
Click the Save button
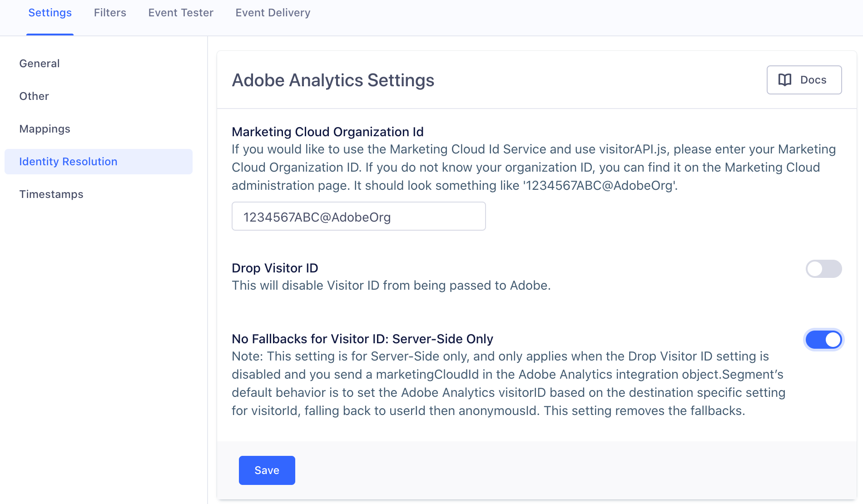pos(267,470)
